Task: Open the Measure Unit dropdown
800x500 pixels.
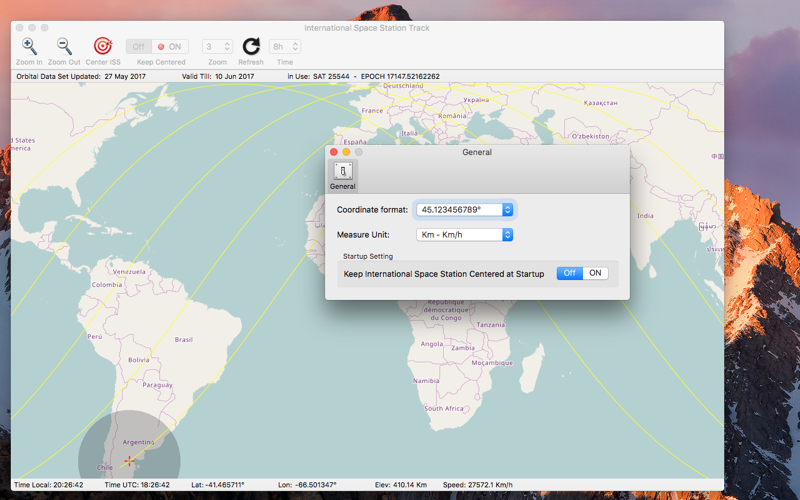Action: click(x=464, y=235)
